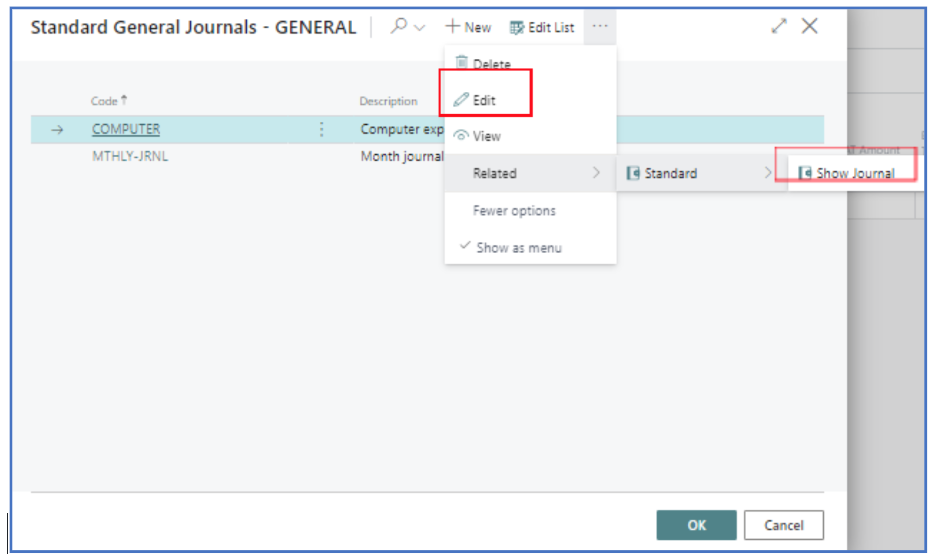Open the search dropdown chevron
938x560 pixels.
click(x=420, y=28)
